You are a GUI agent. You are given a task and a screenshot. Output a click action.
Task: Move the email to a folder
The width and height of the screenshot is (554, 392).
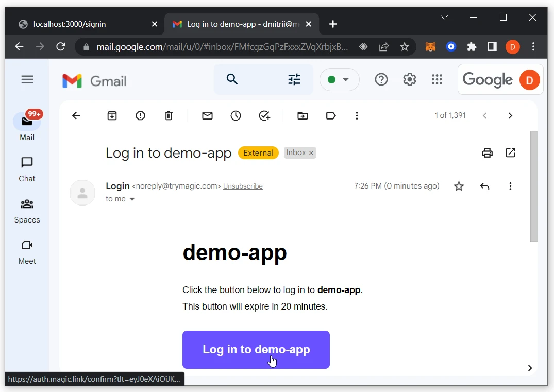[303, 115]
